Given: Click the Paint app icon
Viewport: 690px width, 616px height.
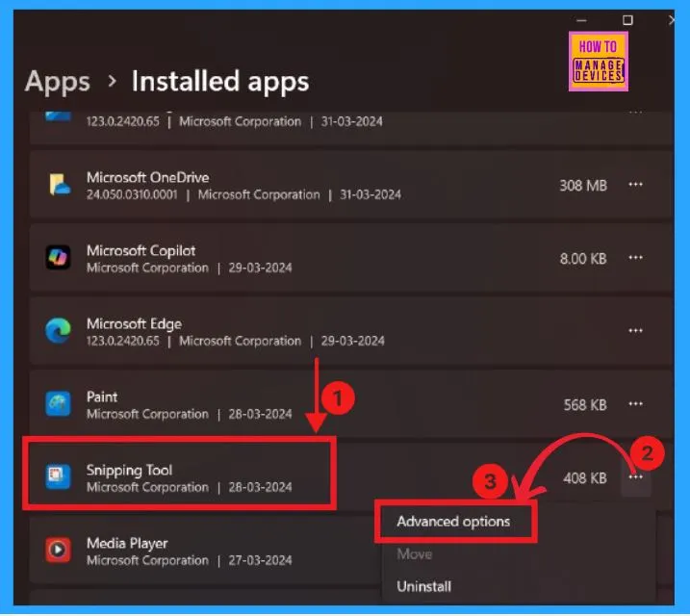Looking at the screenshot, I should tap(58, 403).
